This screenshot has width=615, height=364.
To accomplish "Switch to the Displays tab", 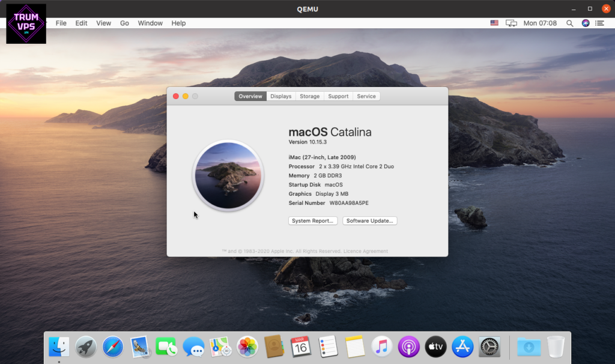I will click(280, 96).
